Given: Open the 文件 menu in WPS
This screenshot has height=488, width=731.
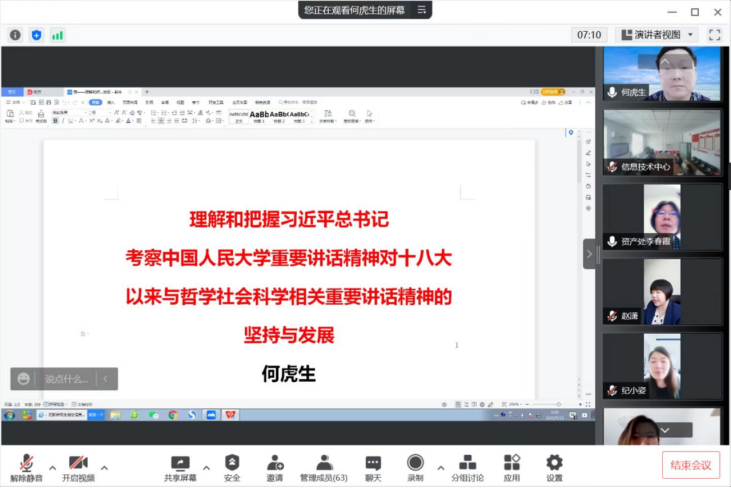Looking at the screenshot, I should click(15, 102).
